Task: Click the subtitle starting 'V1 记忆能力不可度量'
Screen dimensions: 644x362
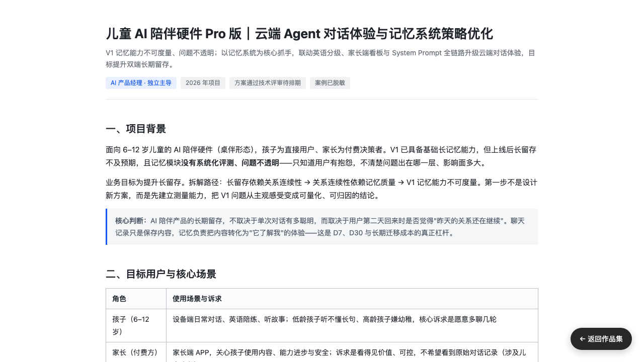Action: pyautogui.click(x=320, y=58)
